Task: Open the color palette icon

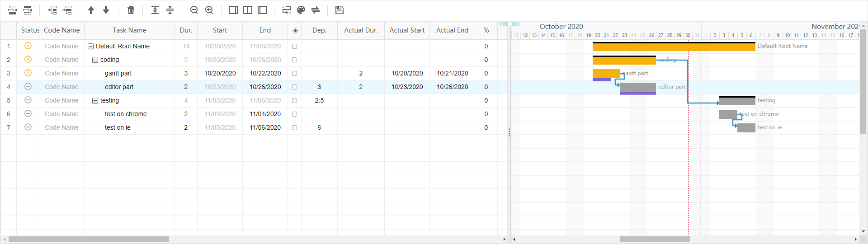Action: [x=301, y=10]
